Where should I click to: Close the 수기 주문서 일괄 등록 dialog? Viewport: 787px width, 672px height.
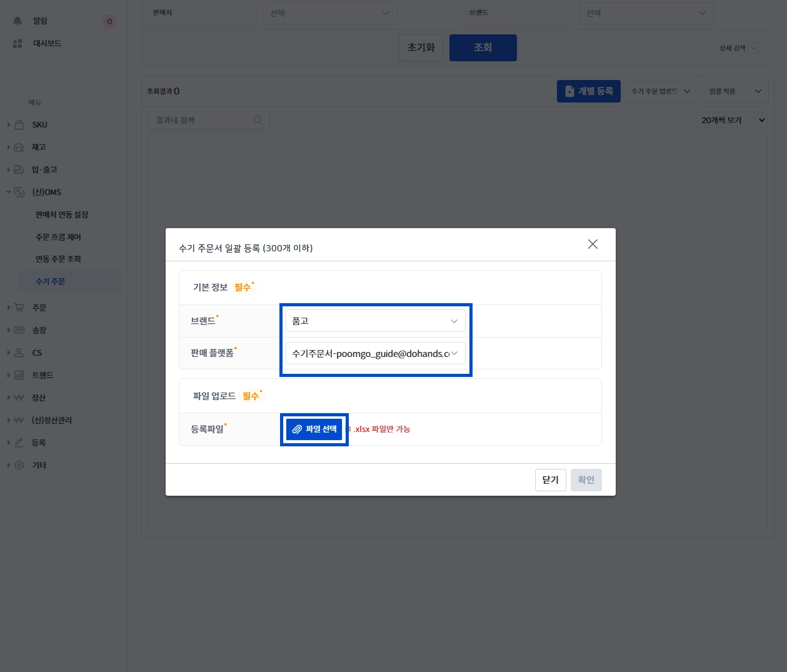[x=593, y=244]
